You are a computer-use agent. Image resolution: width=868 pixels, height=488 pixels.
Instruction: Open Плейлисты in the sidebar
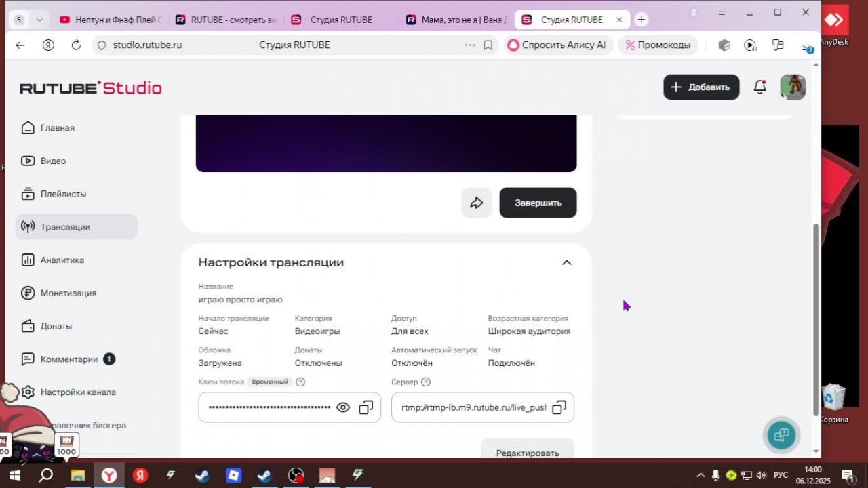pos(63,194)
